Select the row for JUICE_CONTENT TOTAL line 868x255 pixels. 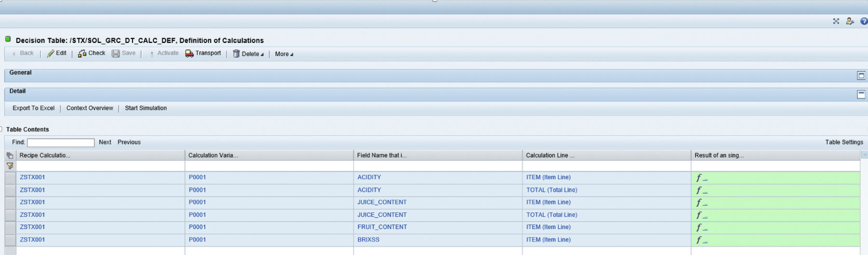point(10,215)
